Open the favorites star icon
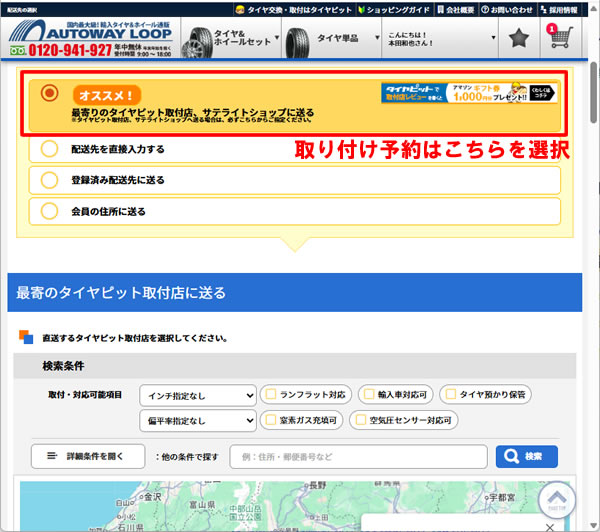The width and height of the screenshot is (600, 532). 518,39
